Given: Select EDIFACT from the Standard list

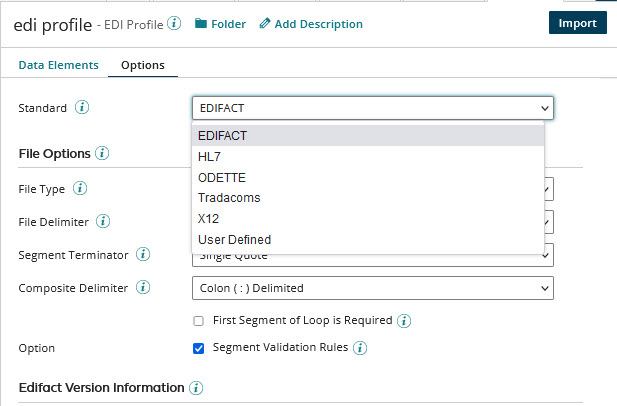Looking at the screenshot, I should pyautogui.click(x=368, y=136).
